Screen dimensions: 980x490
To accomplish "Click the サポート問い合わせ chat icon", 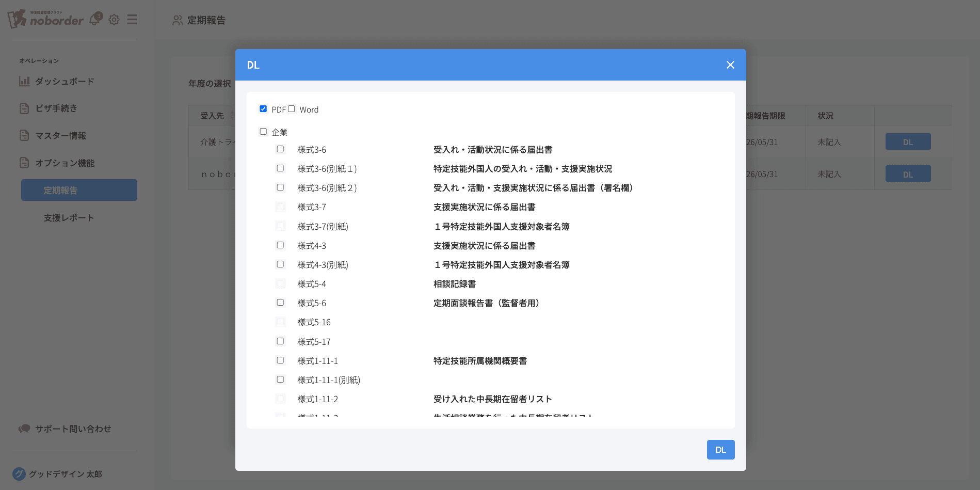I will pos(24,429).
